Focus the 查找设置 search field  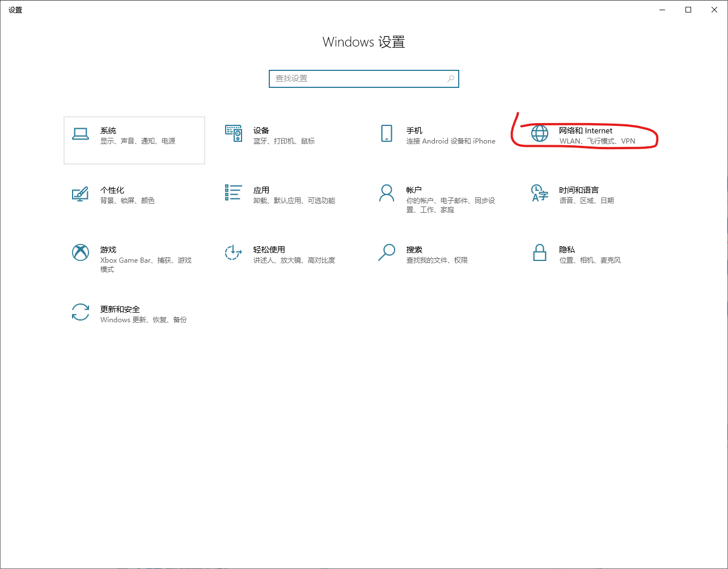pyautogui.click(x=364, y=79)
